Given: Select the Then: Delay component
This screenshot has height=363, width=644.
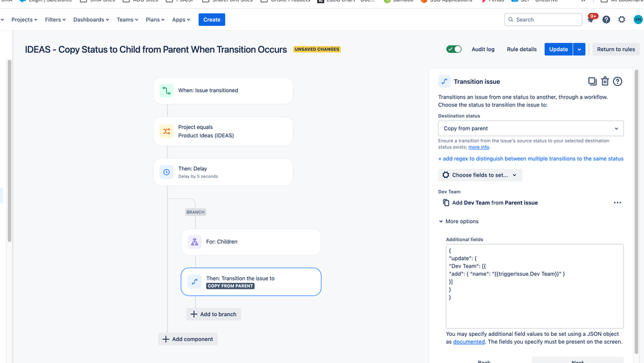Looking at the screenshot, I should pos(224,172).
